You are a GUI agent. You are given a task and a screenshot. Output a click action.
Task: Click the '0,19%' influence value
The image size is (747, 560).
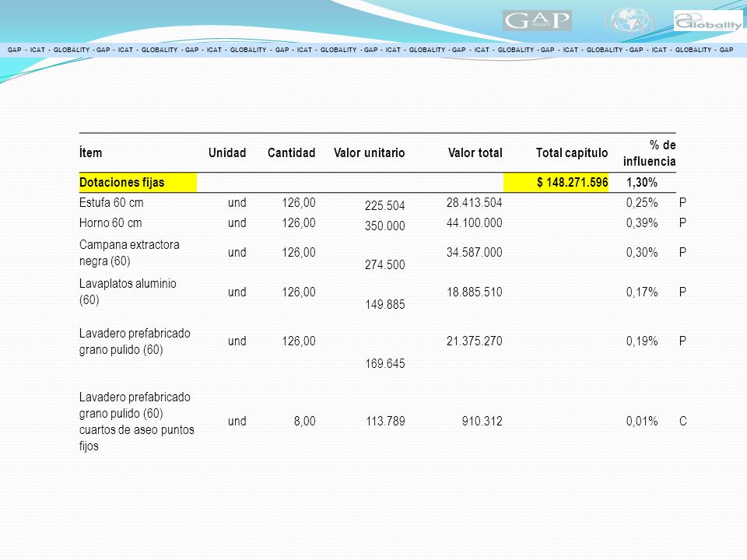tap(642, 341)
